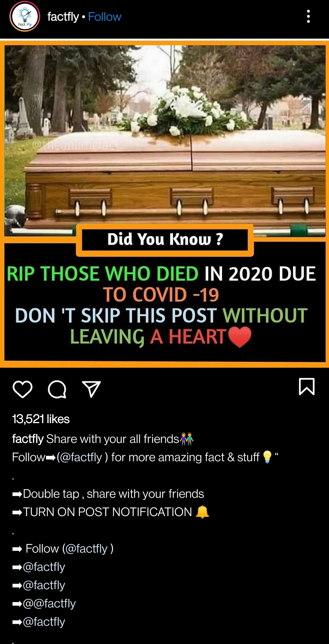Screen dimensions: 329x644
Task: Open comments with the speech bubble icon
Action: tap(57, 389)
